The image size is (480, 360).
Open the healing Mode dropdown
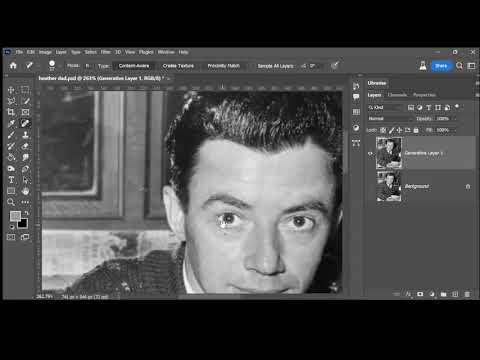click(x=88, y=66)
